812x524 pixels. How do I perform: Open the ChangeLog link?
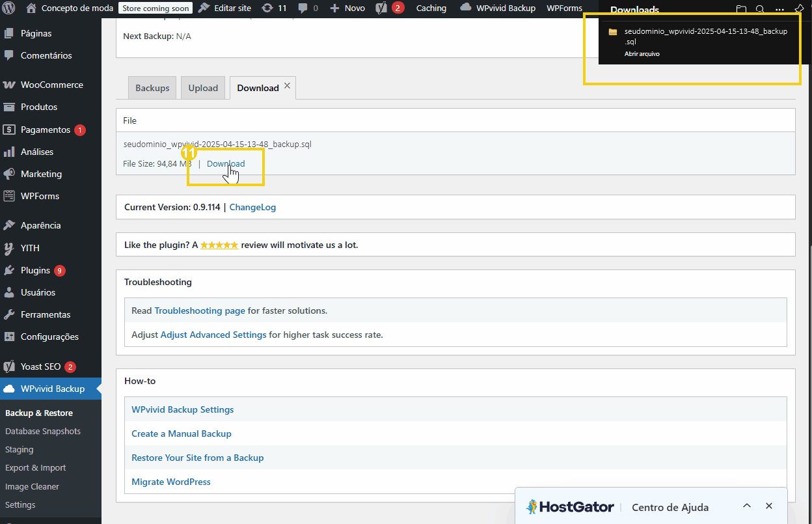click(252, 207)
